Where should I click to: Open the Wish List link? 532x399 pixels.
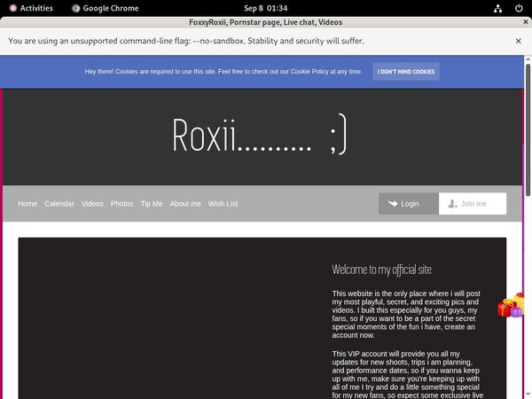223,204
